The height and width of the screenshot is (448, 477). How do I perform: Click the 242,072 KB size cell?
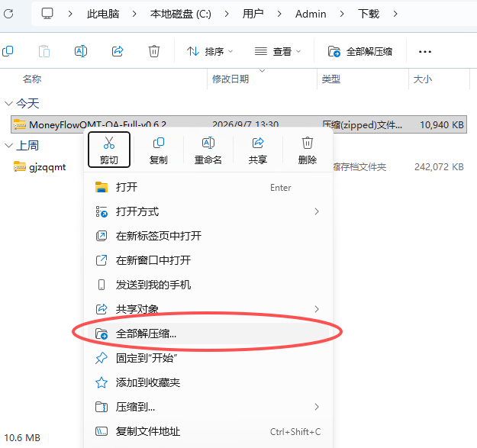439,167
